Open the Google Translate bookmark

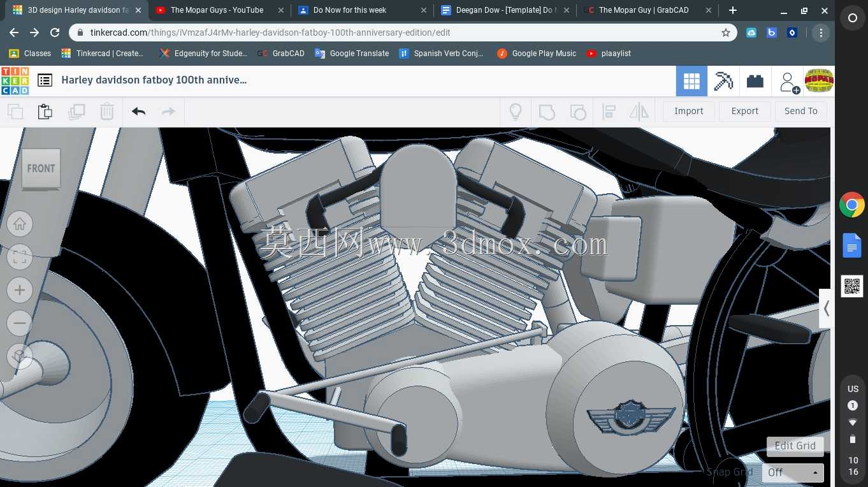click(x=352, y=54)
